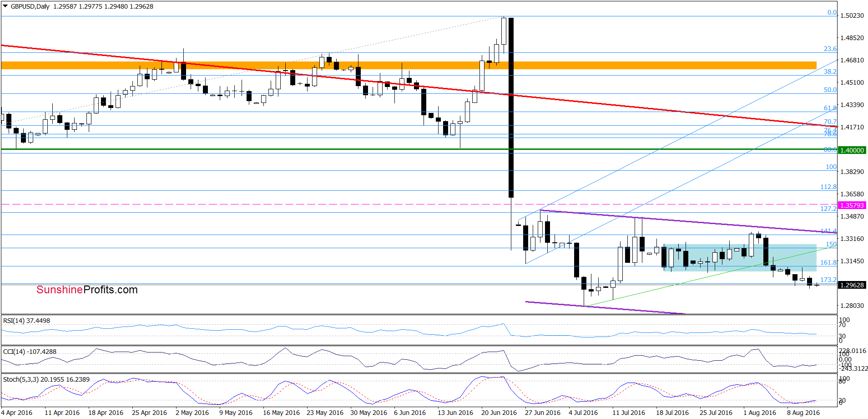Screen dimensions: 868x419
Task: Click the CCI(14) -107.4288 indicator label
Action: click(x=30, y=352)
